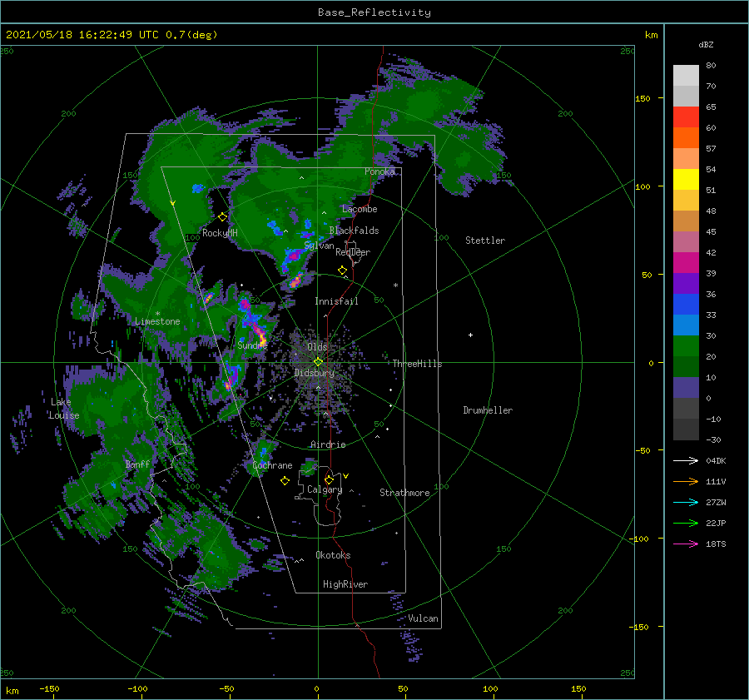This screenshot has height=700, width=749.
Task: Click the yellow diamond marker south of RedDeer
Action: coord(342,271)
